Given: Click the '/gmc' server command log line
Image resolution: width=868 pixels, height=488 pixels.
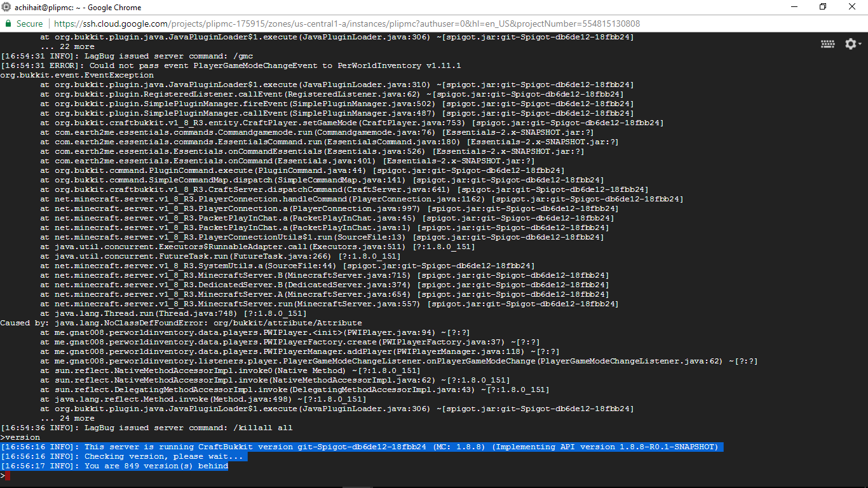Looking at the screenshot, I should (127, 56).
